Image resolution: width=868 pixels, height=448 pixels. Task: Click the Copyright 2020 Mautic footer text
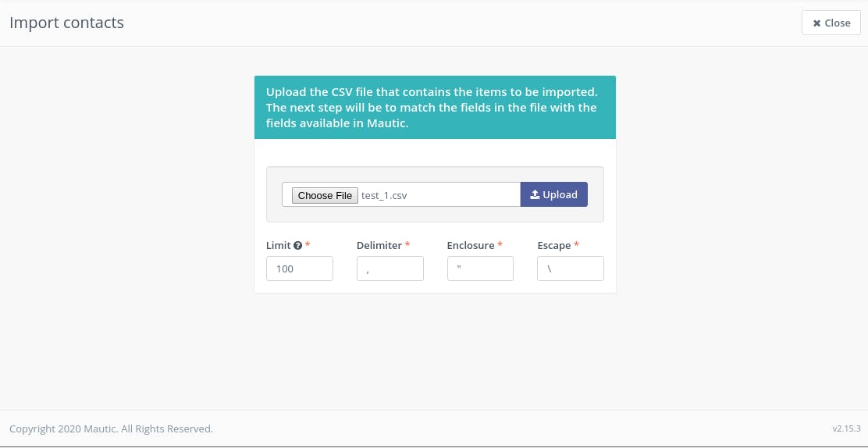111,428
